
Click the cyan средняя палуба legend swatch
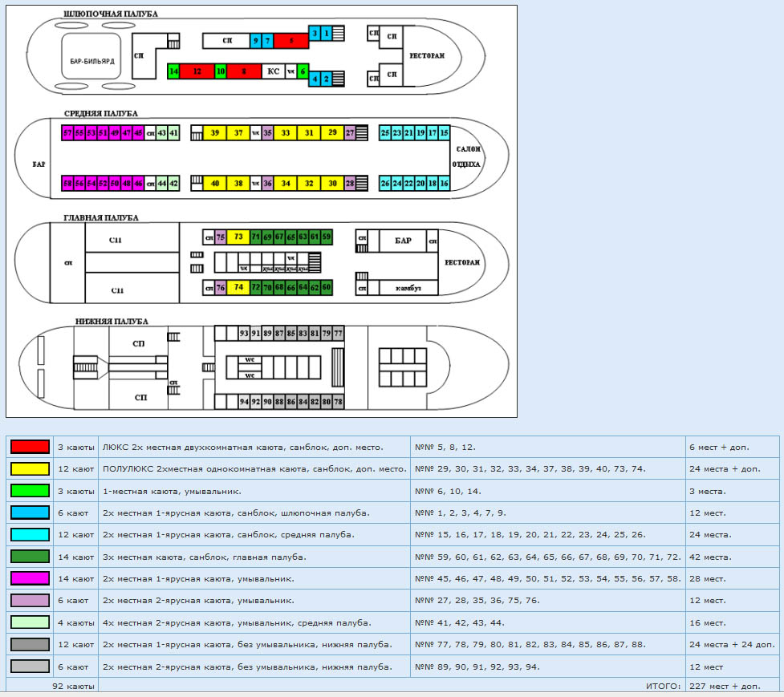pos(30,535)
